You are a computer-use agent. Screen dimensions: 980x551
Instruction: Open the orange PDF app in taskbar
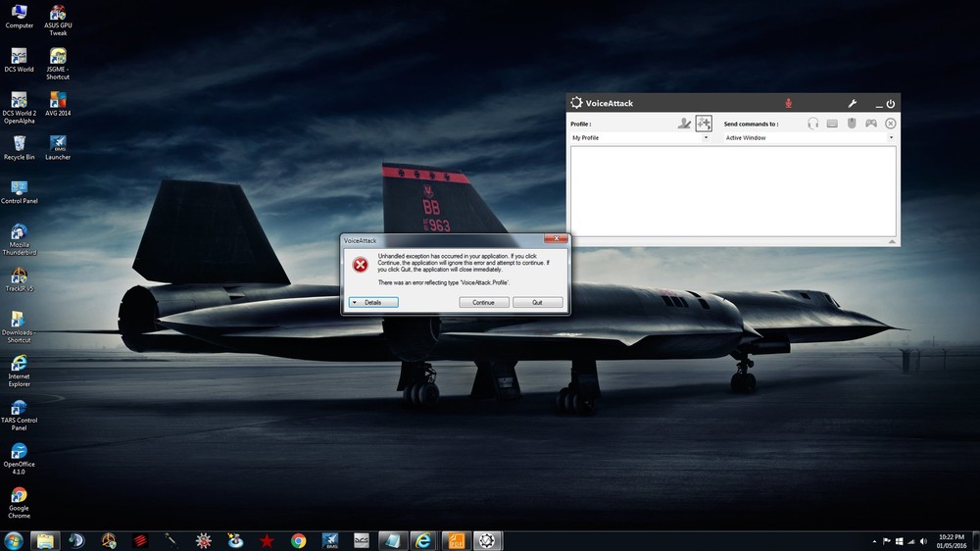(x=456, y=540)
